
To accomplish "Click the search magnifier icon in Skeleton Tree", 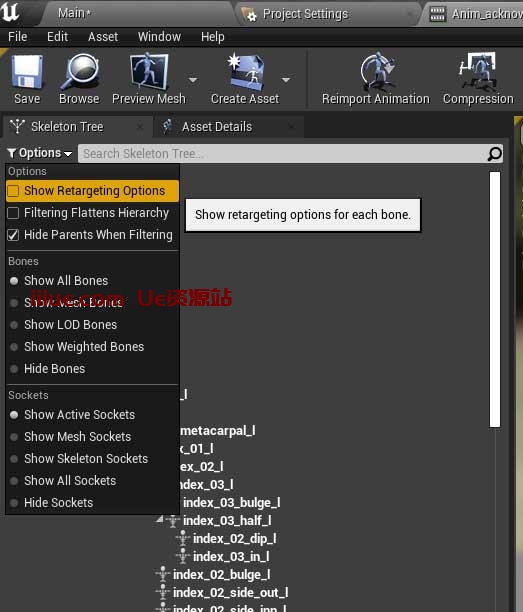I will point(495,154).
